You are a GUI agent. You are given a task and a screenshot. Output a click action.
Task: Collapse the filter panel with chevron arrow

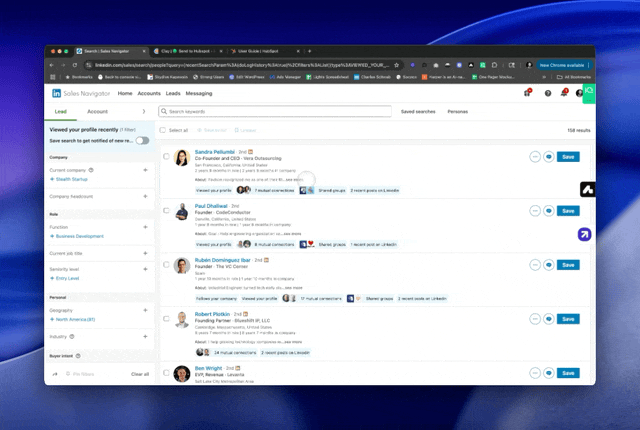[144, 111]
